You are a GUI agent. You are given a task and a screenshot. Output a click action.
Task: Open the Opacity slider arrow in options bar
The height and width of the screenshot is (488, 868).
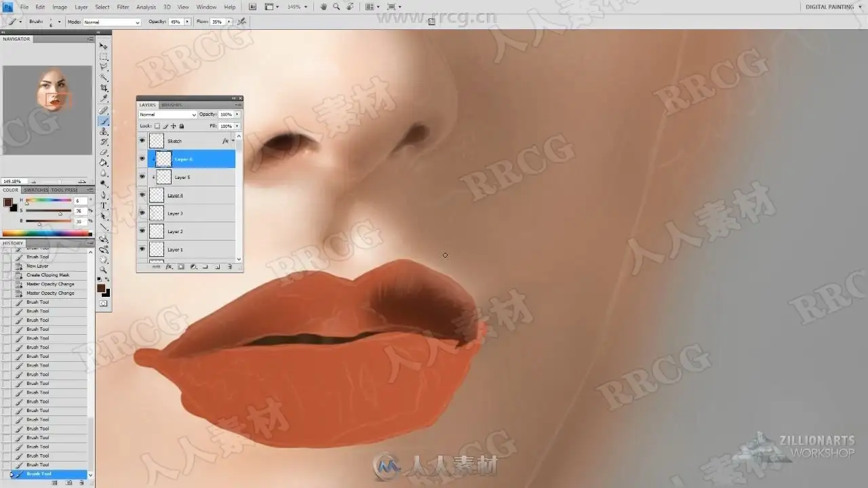pyautogui.click(x=187, y=22)
